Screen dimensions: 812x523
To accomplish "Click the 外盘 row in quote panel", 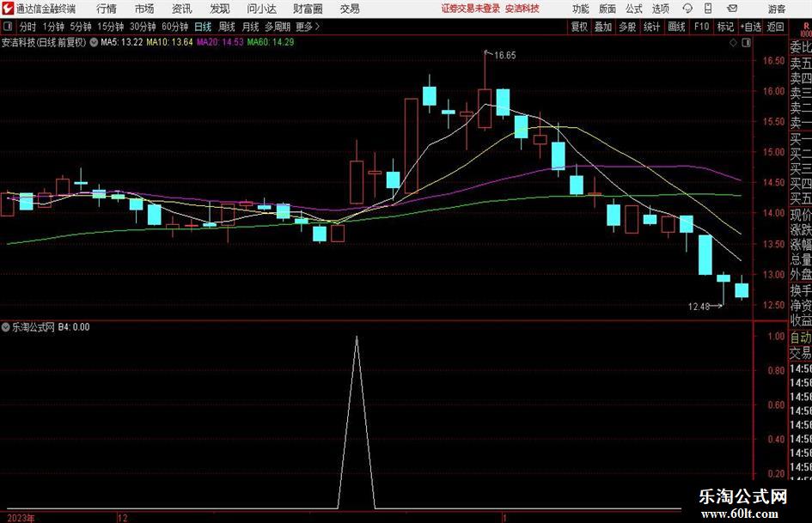I will (x=801, y=275).
